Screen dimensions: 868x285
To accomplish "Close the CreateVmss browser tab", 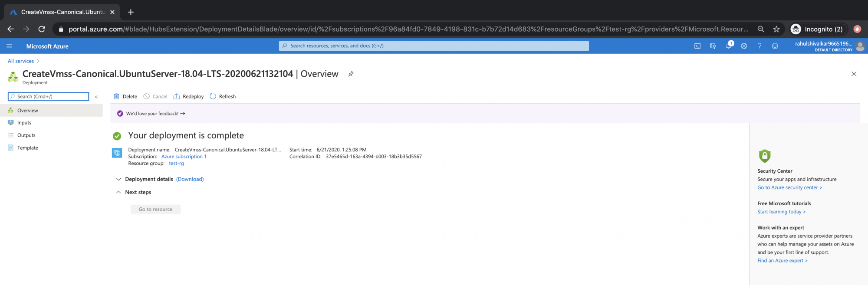I will click(112, 12).
